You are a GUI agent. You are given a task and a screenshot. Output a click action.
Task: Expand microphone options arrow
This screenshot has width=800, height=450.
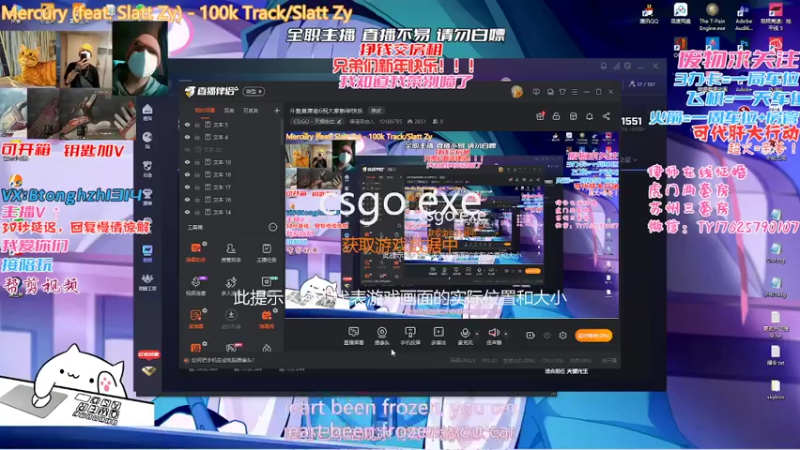(x=477, y=334)
